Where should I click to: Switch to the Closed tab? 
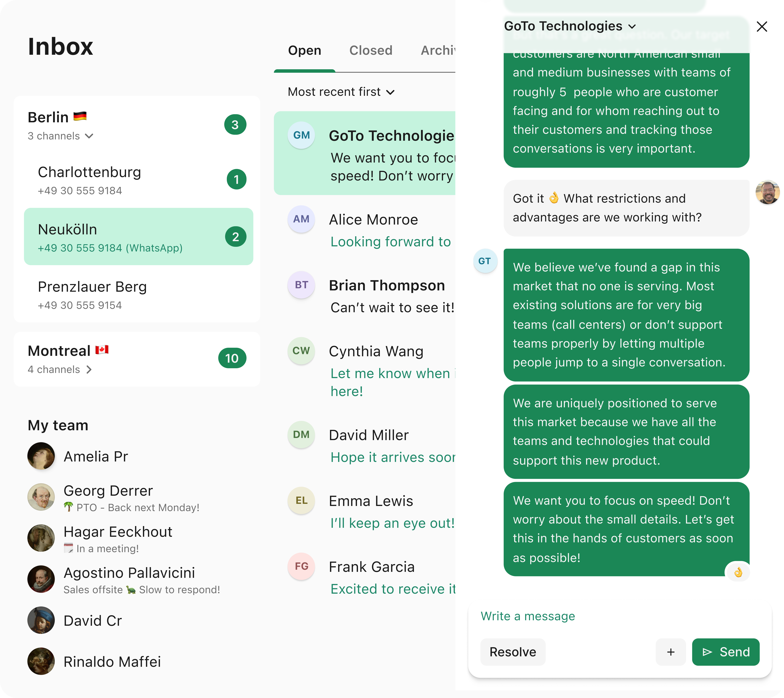point(371,50)
